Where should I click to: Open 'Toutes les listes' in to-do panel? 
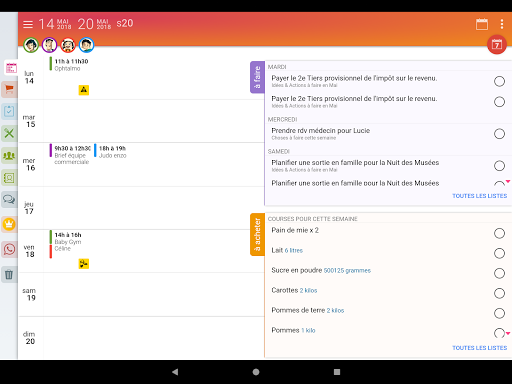479,196
